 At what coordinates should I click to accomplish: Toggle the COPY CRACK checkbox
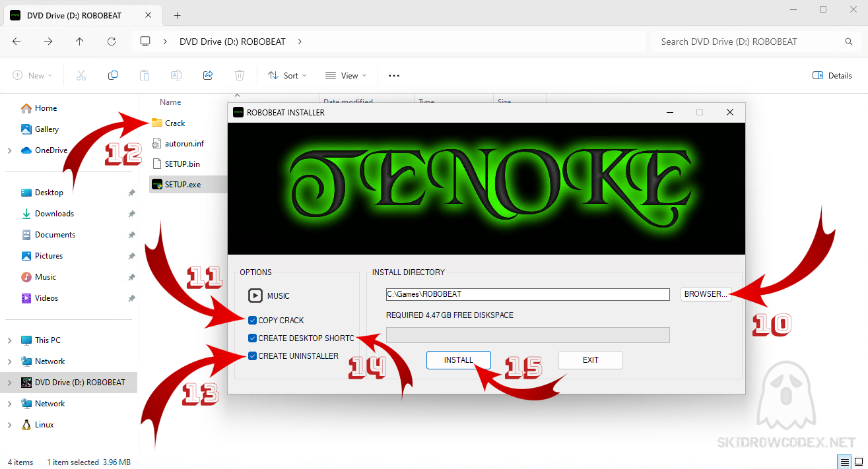tap(253, 321)
